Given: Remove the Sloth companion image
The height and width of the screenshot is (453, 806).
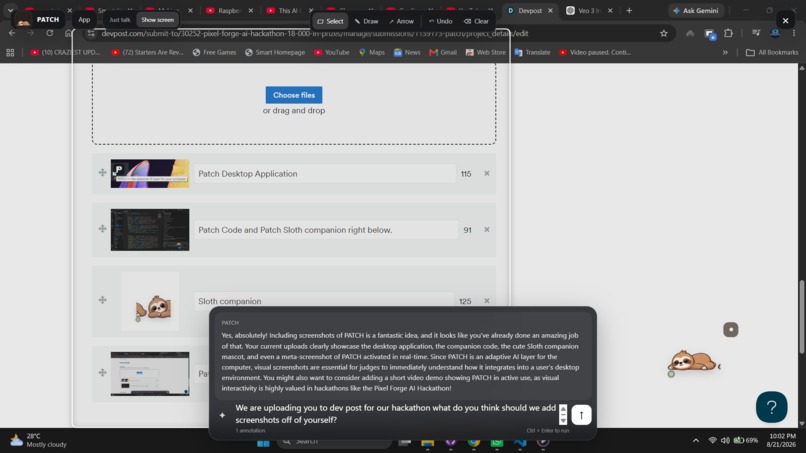Looking at the screenshot, I should click(486, 301).
